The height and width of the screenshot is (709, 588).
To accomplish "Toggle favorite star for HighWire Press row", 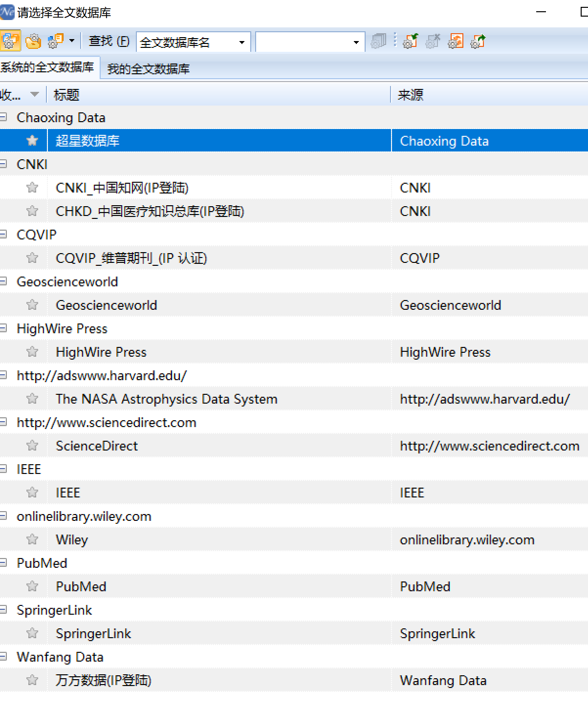I will click(32, 352).
